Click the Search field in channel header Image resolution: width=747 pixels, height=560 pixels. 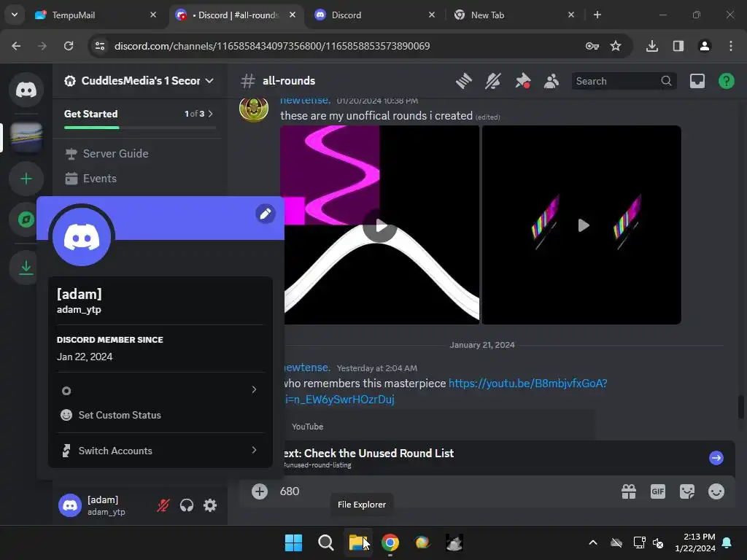point(624,81)
